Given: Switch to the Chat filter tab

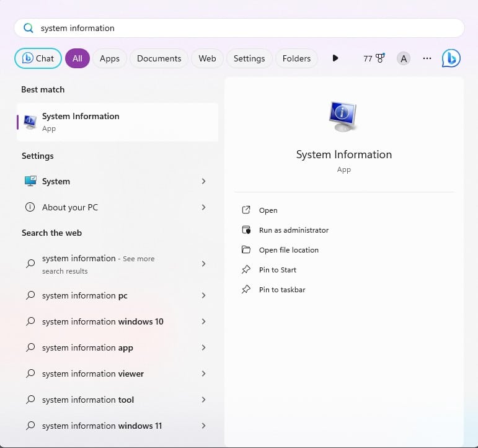Looking at the screenshot, I should [38, 58].
